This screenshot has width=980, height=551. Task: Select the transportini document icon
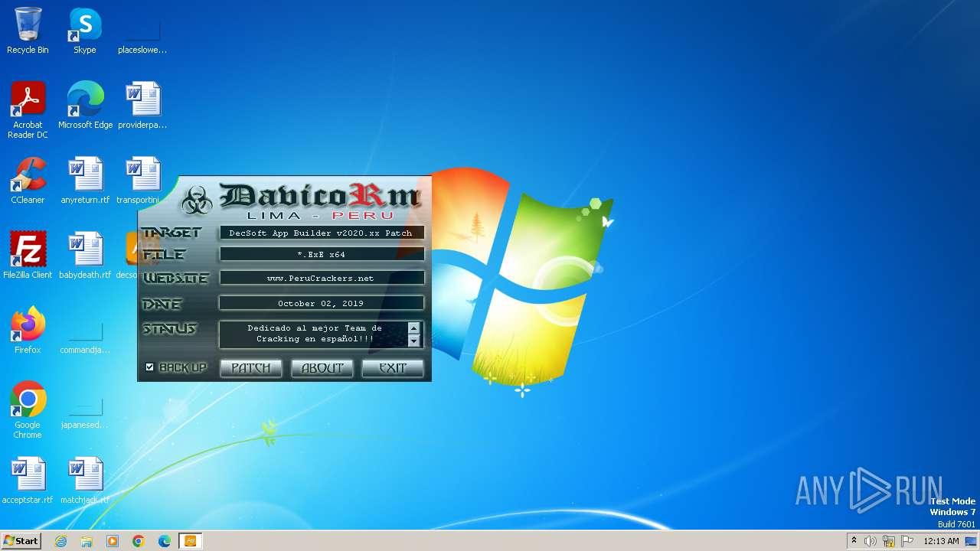tap(142, 181)
